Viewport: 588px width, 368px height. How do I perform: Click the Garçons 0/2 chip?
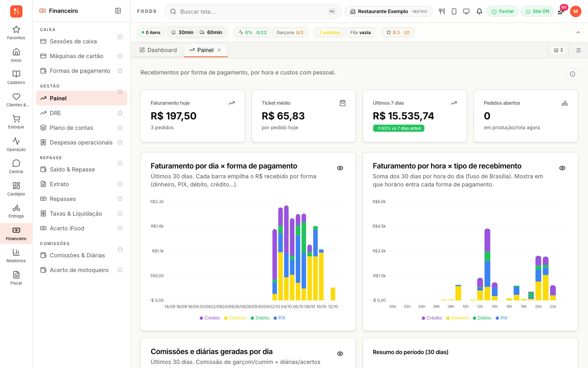(x=290, y=32)
